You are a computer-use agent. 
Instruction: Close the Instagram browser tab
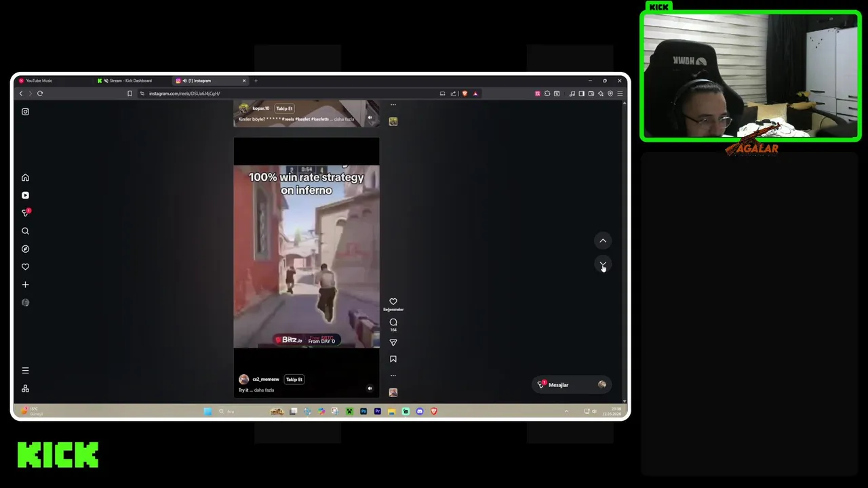244,81
